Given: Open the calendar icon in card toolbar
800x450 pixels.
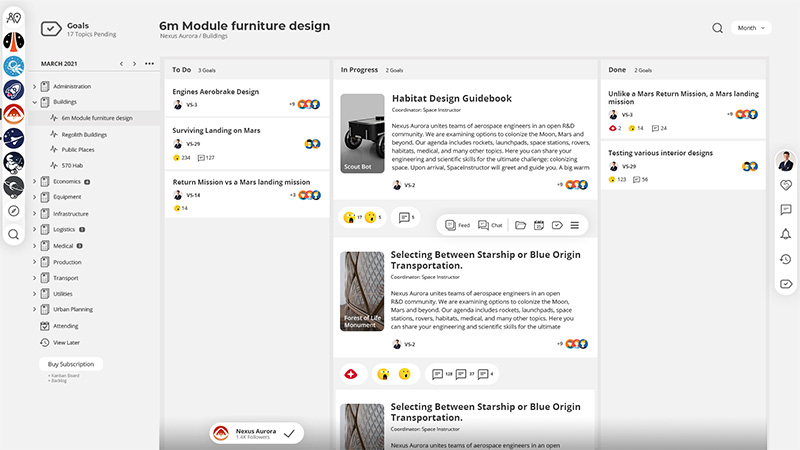Looking at the screenshot, I should [539, 225].
